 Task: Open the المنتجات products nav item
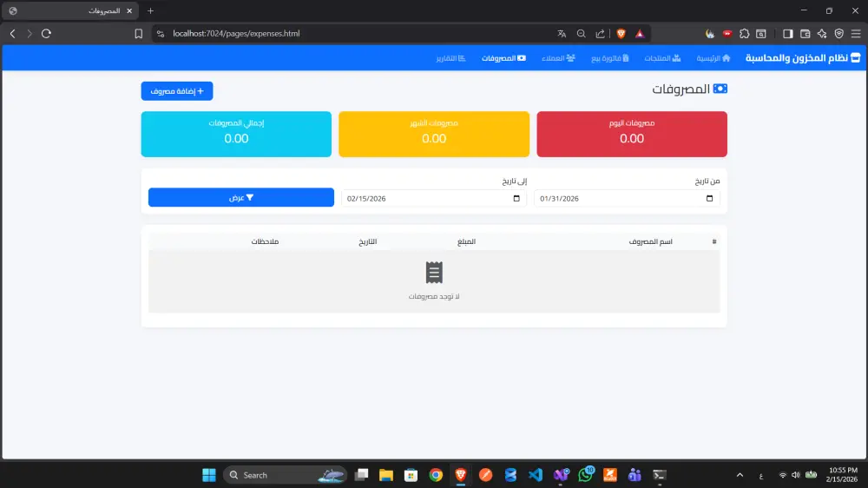pos(662,58)
